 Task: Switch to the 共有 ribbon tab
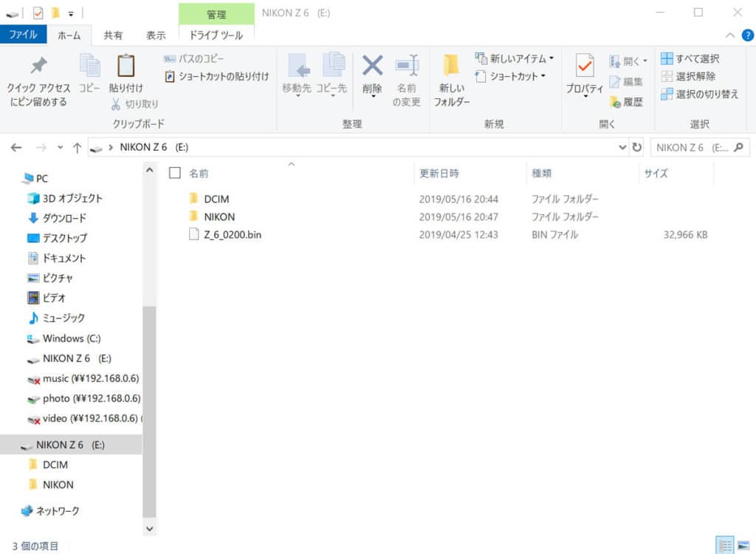click(113, 35)
